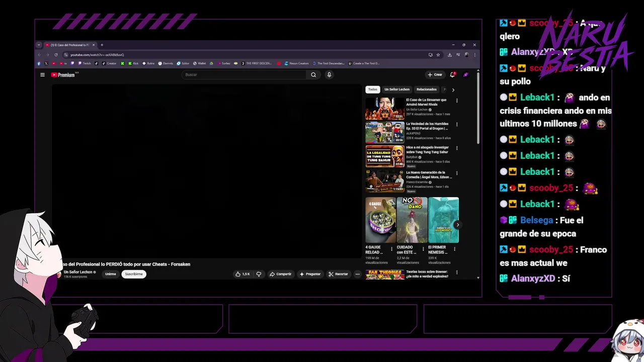Click the Unirme button
The image size is (644, 362).
[x=111, y=274]
